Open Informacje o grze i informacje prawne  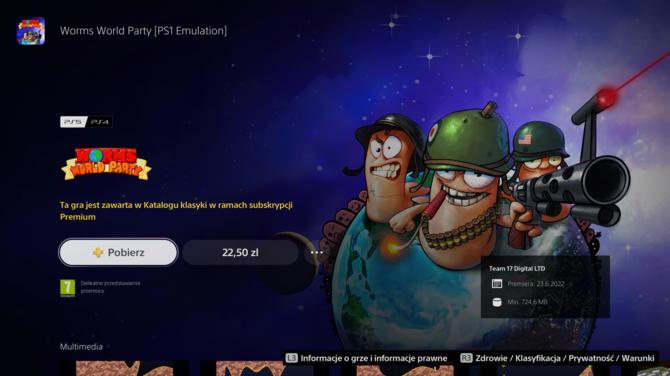coord(374,358)
